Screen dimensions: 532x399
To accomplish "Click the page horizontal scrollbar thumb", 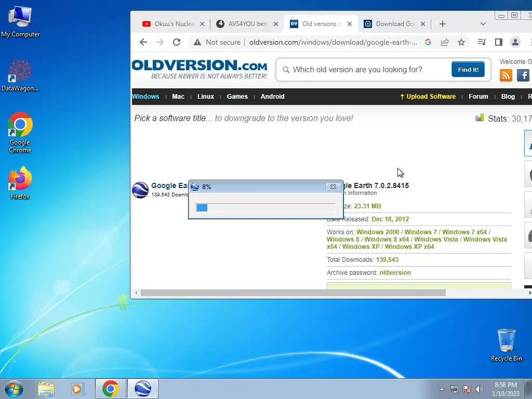I will [293, 293].
